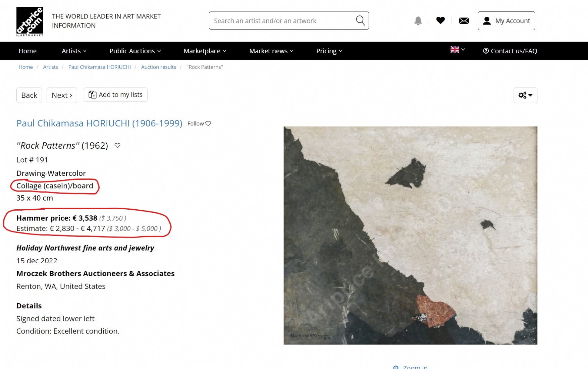Screen dimensions: 588x369
Task: Click the search magnifying glass icon
Action: (x=360, y=20)
